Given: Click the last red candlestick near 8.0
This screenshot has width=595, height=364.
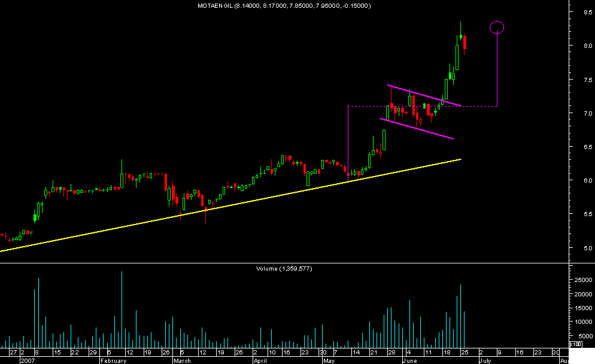Looking at the screenshot, I should pyautogui.click(x=465, y=43).
